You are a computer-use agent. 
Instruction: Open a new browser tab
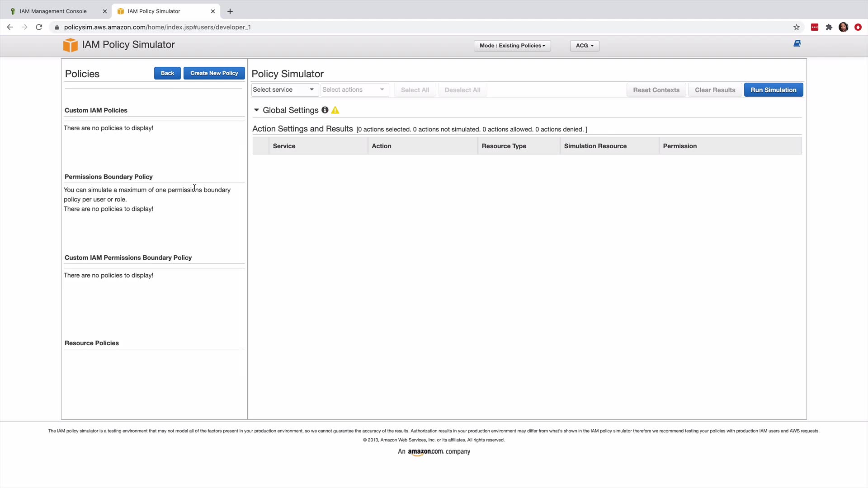[230, 11]
